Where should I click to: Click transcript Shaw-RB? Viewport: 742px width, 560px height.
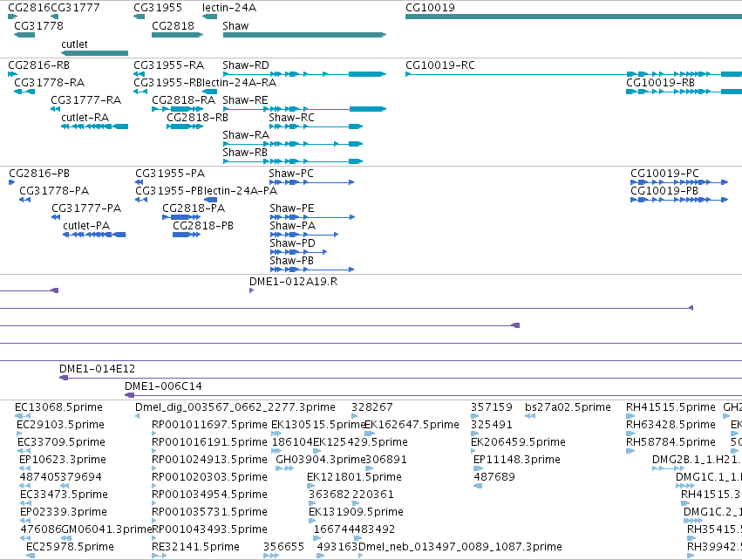pyautogui.click(x=292, y=161)
